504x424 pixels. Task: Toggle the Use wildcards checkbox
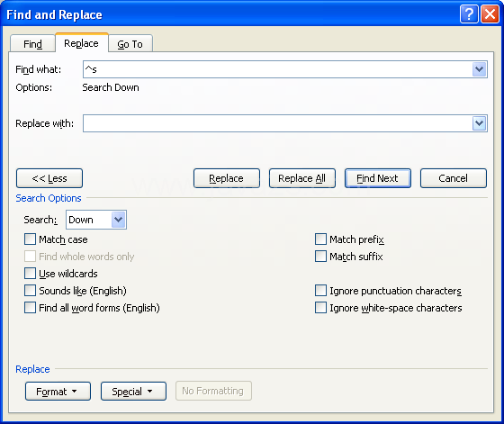(x=30, y=274)
